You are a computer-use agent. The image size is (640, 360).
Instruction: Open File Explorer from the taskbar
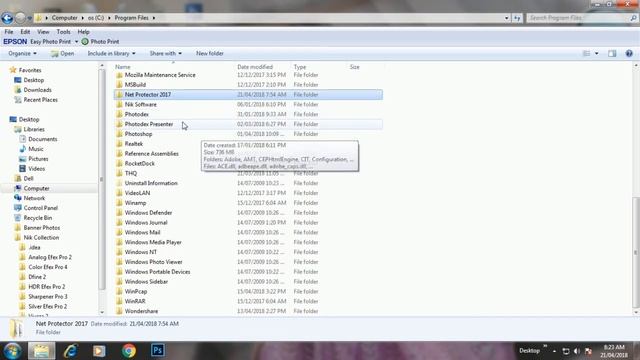[41, 351]
